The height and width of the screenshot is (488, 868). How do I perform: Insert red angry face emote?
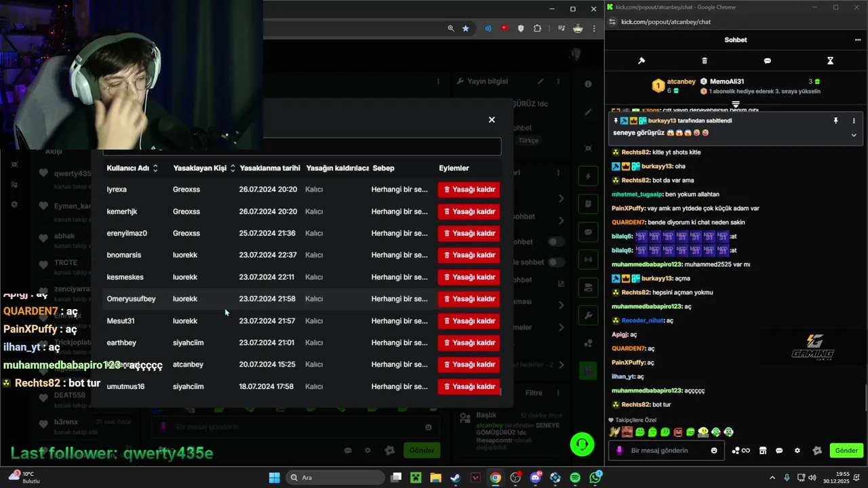pos(678,432)
